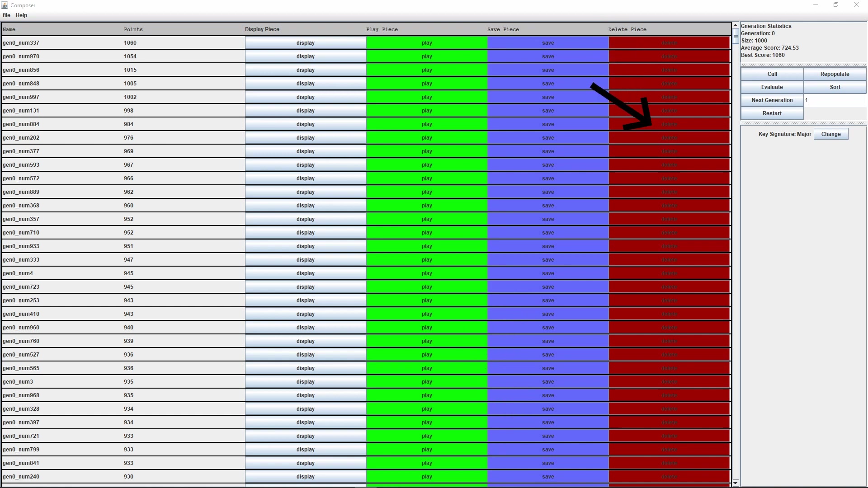This screenshot has width=868, height=488.
Task: Display piece gen0_num710
Action: (x=306, y=233)
